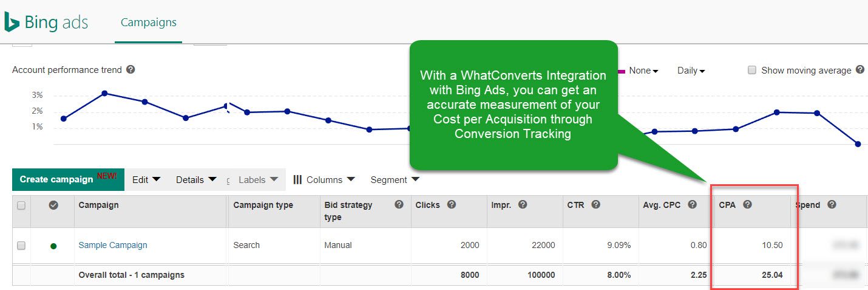Expand the Edit dropdown
Viewport: 868px width, 290px height.
146,180
